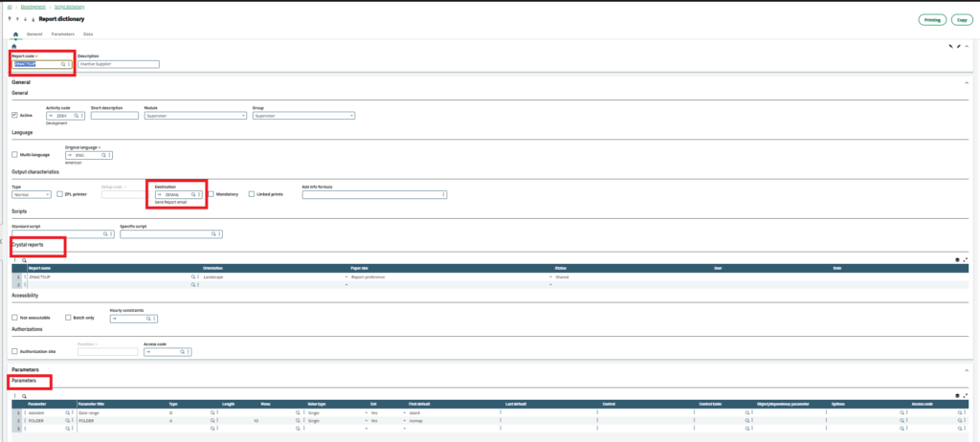Maximize the Parameters grid

[x=966, y=396]
